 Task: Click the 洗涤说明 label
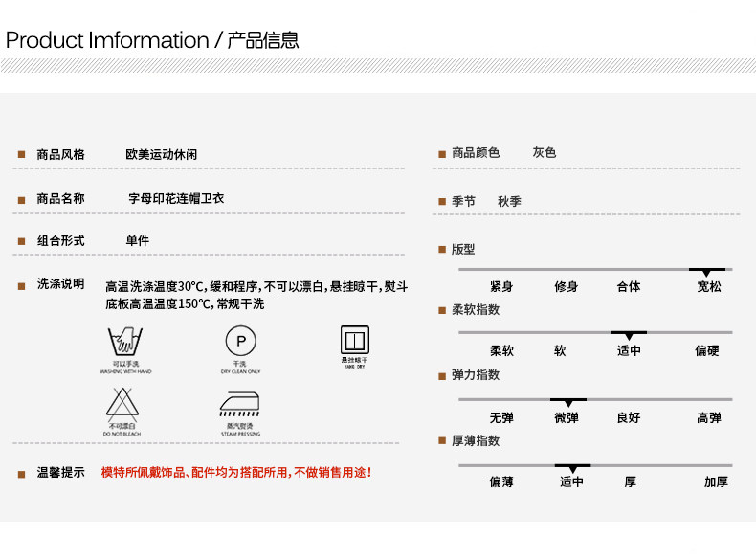(60, 283)
